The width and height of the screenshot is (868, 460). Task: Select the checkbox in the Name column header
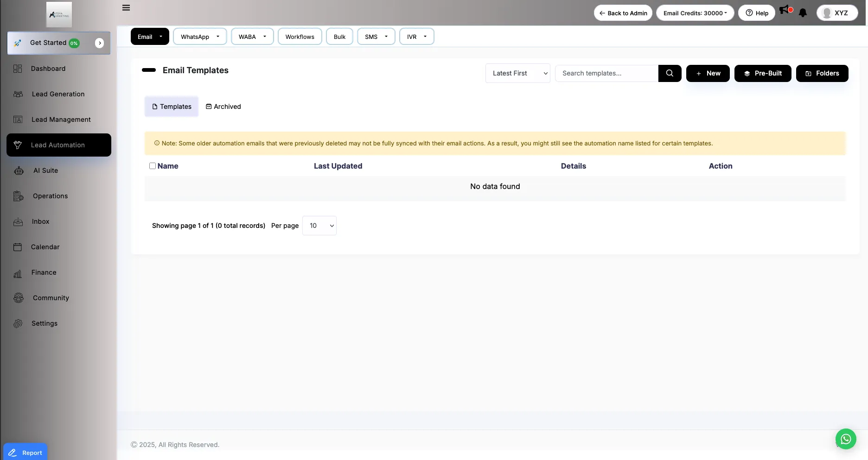(x=153, y=166)
